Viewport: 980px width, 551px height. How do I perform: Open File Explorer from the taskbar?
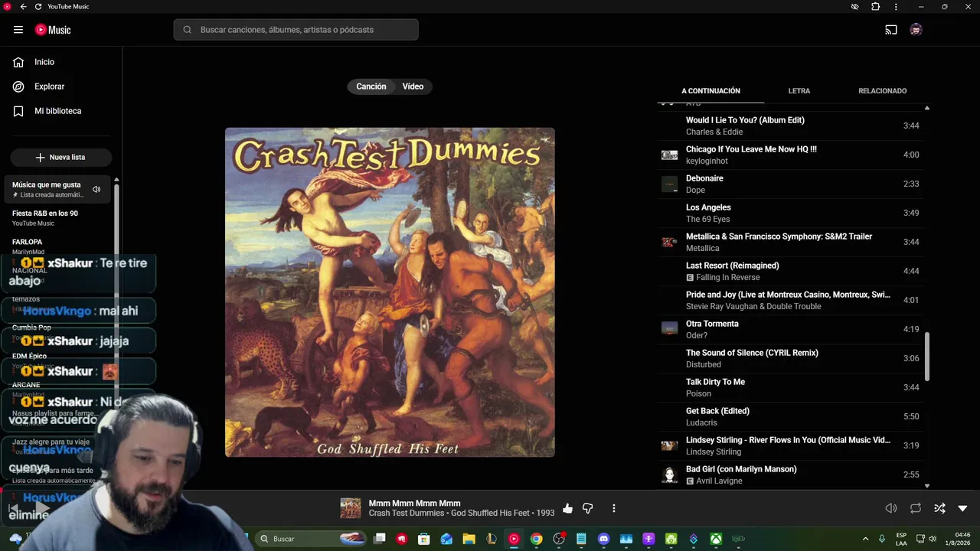[469, 539]
